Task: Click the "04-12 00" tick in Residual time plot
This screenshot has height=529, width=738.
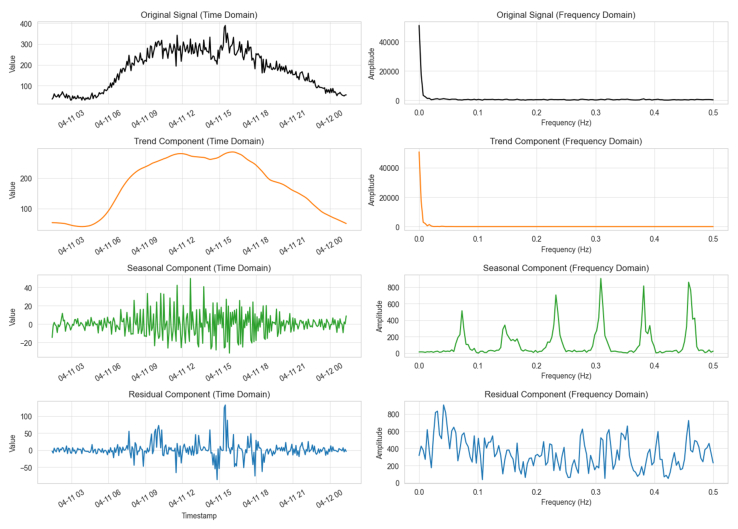Action: (330, 494)
